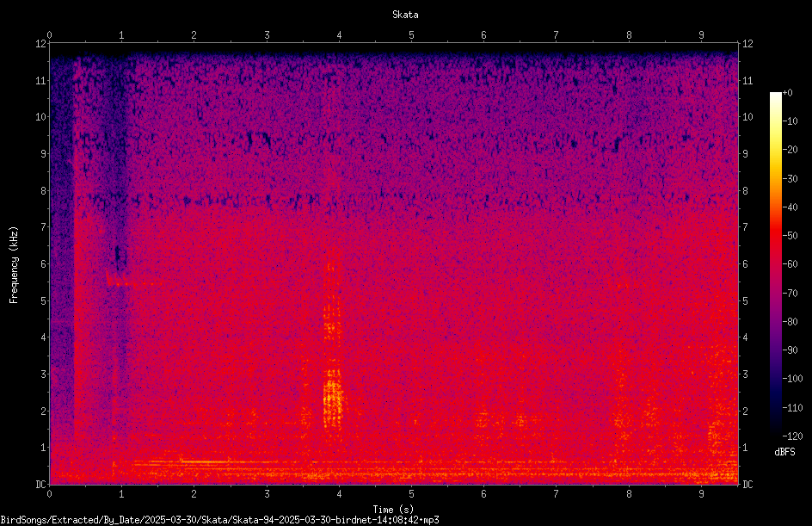Click the 5 kHz tick on the left axis
The width and height of the screenshot is (812, 526).
point(44,300)
